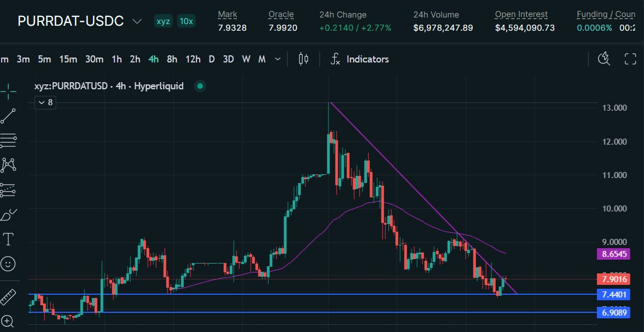Open the horizontal lines Fibonacci tool

[x=8, y=141]
